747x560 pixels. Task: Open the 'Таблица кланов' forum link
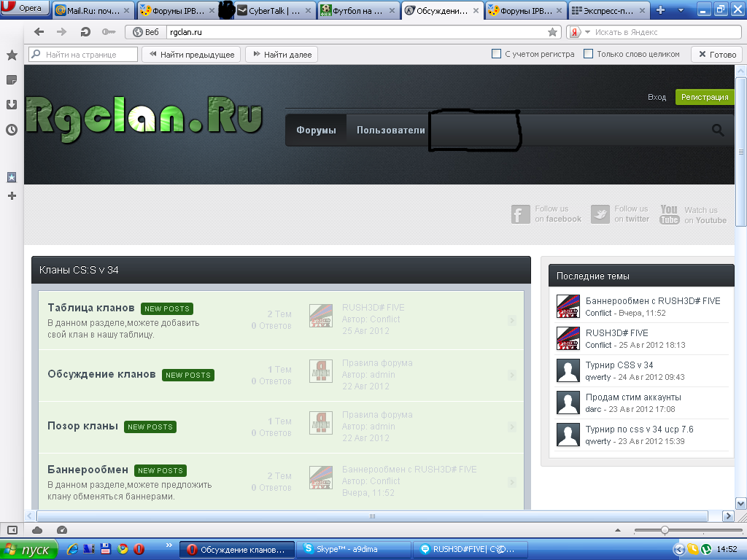tap(91, 308)
